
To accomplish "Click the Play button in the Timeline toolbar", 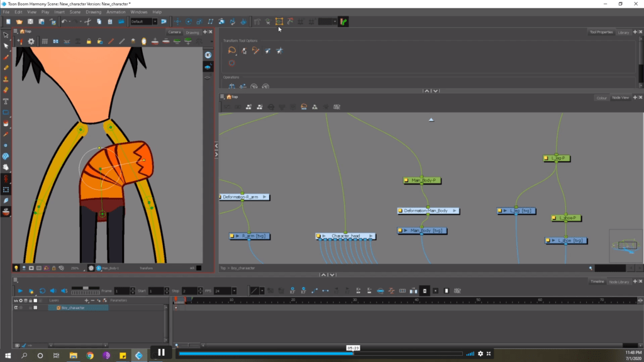I will coord(19,290).
